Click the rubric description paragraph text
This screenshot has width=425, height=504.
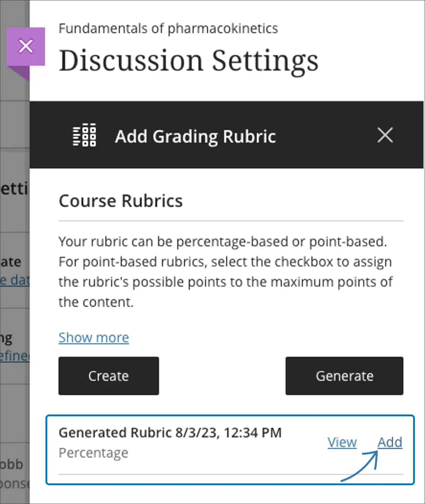tap(225, 271)
